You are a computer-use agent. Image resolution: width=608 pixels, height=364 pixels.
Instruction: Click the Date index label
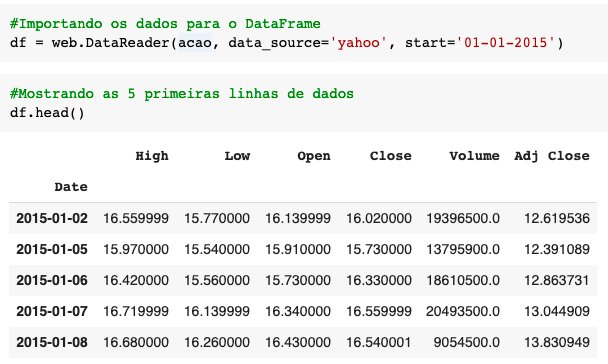click(71, 187)
